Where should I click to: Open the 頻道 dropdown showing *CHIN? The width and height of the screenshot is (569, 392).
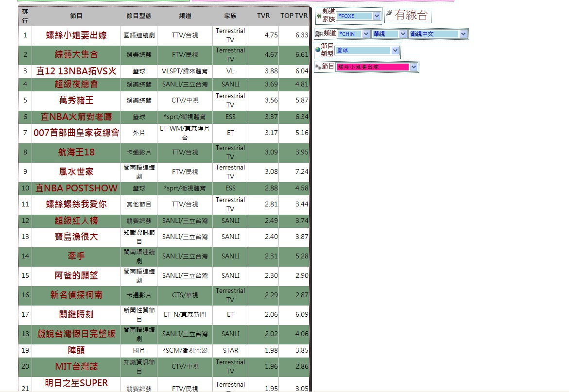353,34
